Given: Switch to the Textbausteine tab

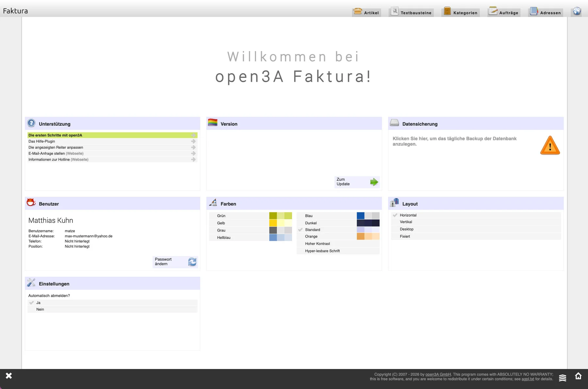Looking at the screenshot, I should click(411, 12).
